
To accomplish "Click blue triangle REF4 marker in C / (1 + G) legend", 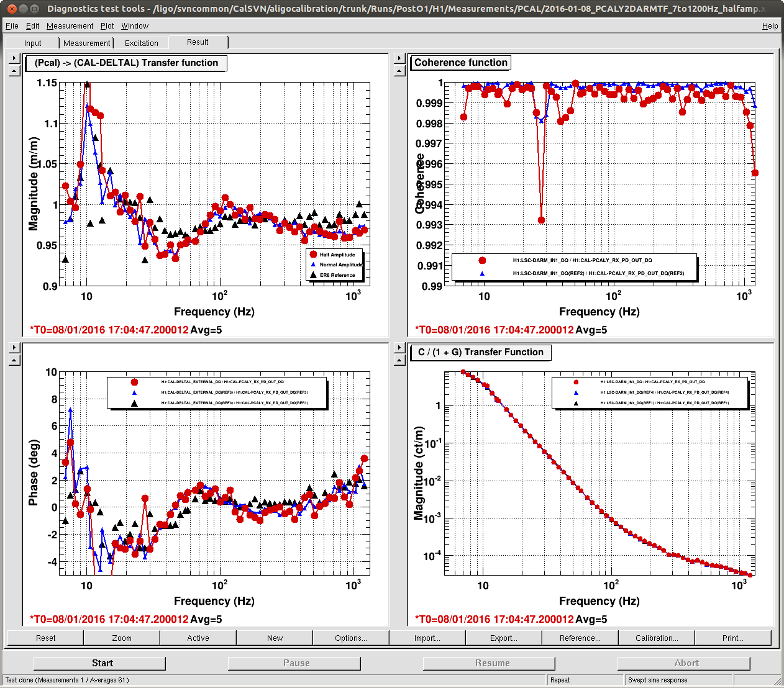I will pyautogui.click(x=576, y=392).
